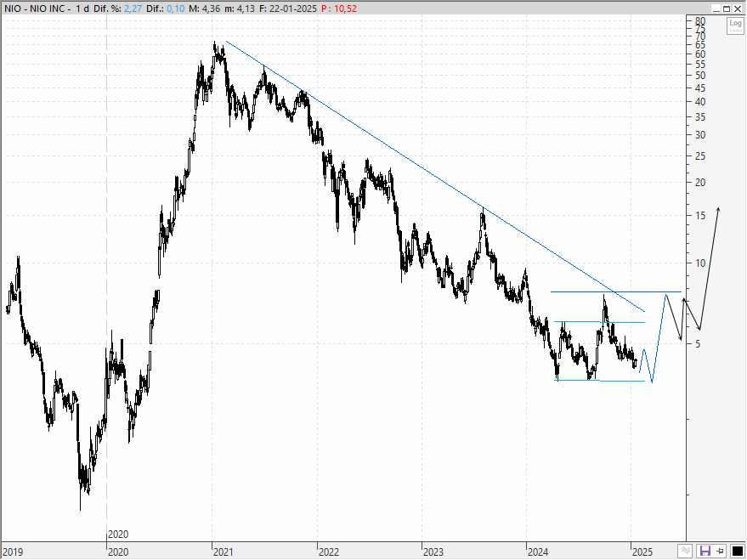Open the black color swatch
The width and height of the screenshot is (747, 560).
737,552
